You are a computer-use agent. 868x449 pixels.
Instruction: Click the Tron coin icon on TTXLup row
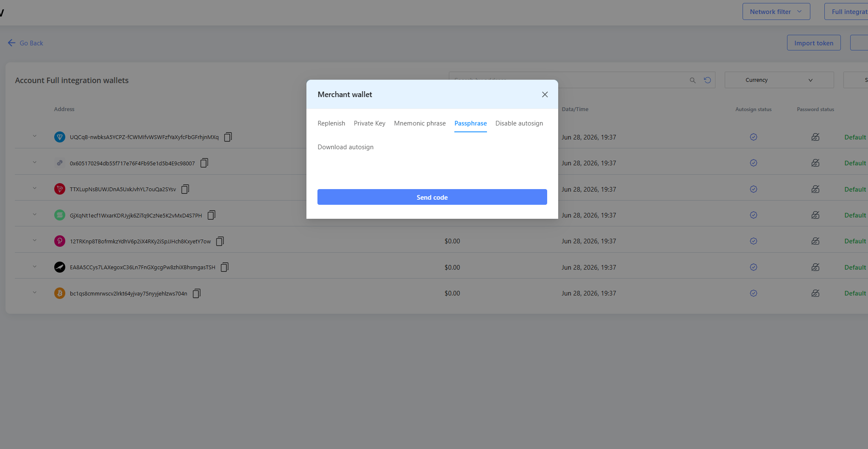(x=60, y=189)
